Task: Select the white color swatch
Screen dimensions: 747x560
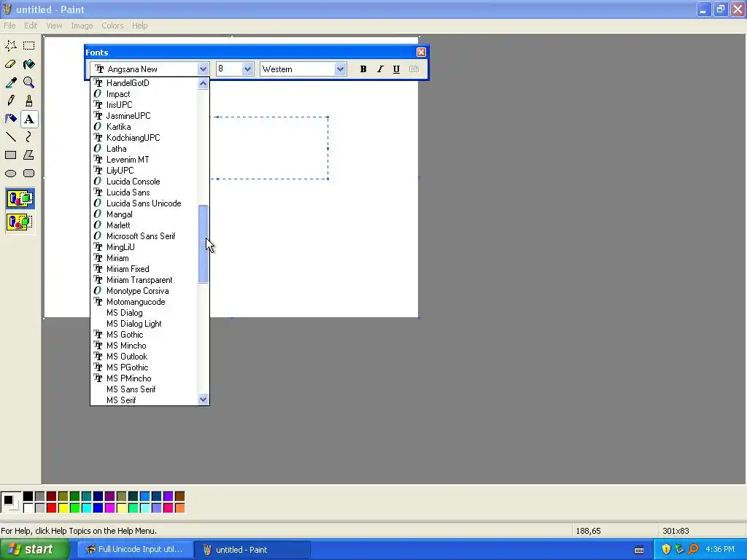Action: (x=28, y=507)
